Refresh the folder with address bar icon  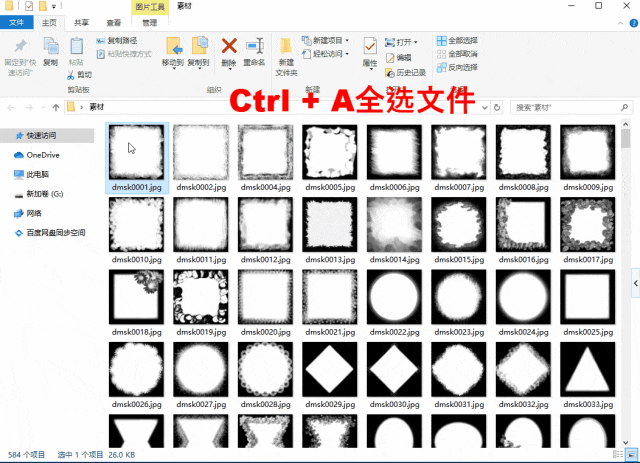pos(497,107)
